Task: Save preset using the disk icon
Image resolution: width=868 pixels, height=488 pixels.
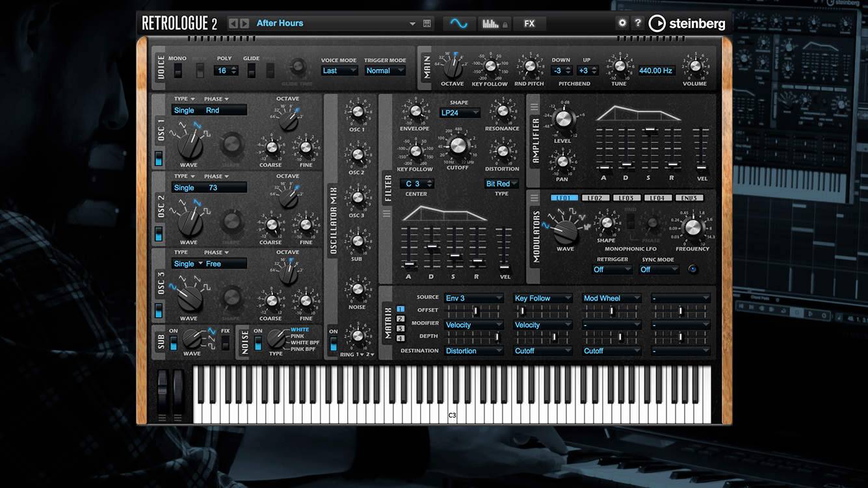Action: [427, 23]
